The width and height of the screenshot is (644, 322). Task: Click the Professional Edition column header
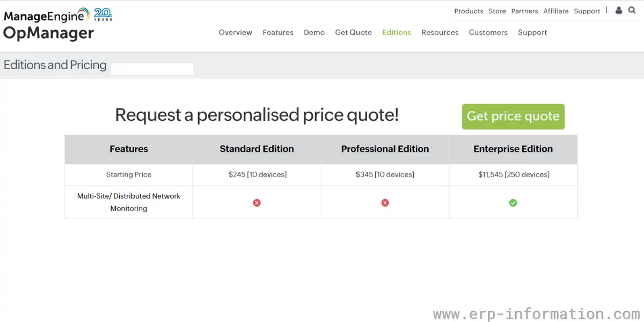pos(385,149)
